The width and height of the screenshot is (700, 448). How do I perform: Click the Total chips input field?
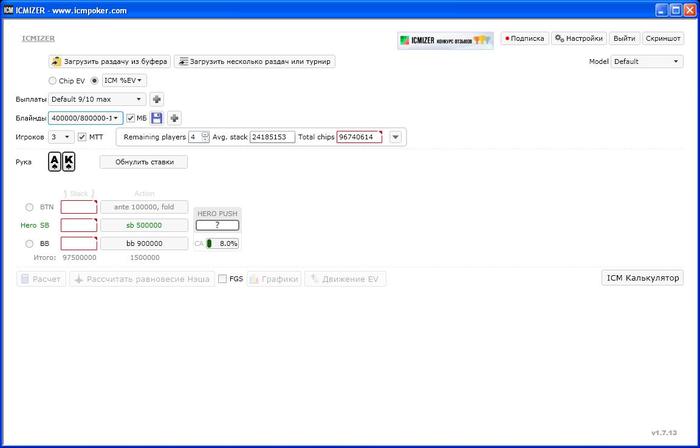[x=359, y=137]
